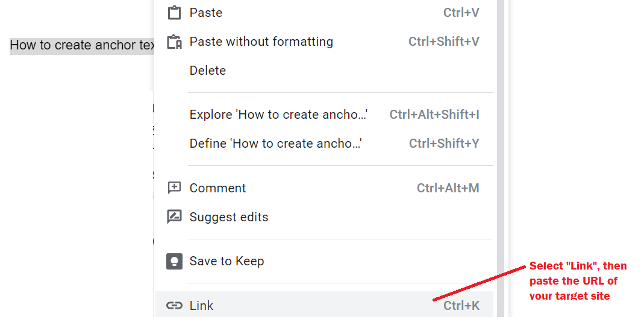Select the Link menu item label
Image resolution: width=644 pixels, height=325 pixels.
pos(201,305)
